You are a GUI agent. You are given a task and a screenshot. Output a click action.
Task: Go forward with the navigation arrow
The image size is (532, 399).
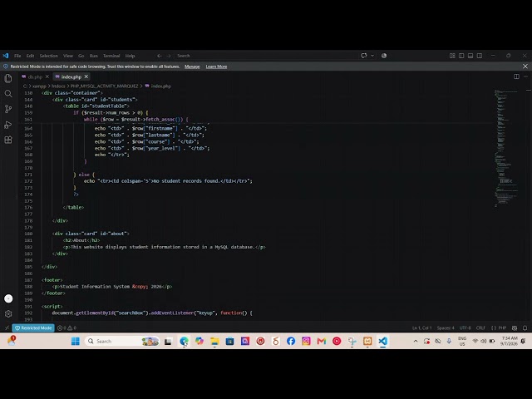[169, 56]
